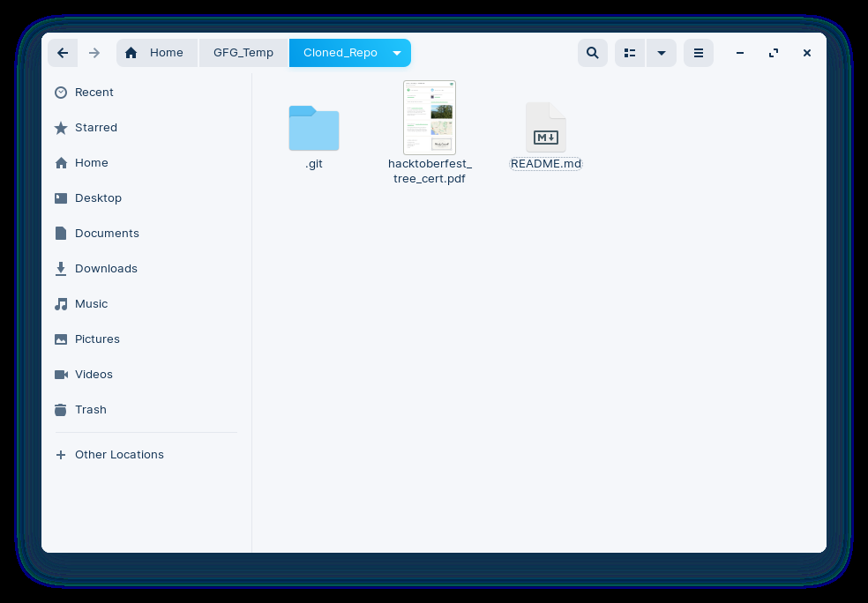The height and width of the screenshot is (603, 868).
Task: Open the hamburger main menu
Action: point(699,53)
